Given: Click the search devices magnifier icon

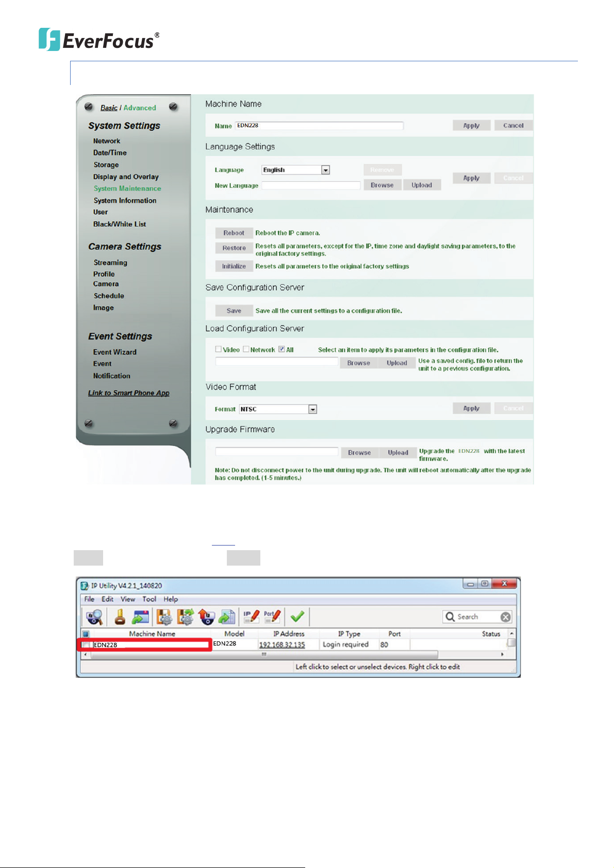Looking at the screenshot, I should click(x=94, y=617).
